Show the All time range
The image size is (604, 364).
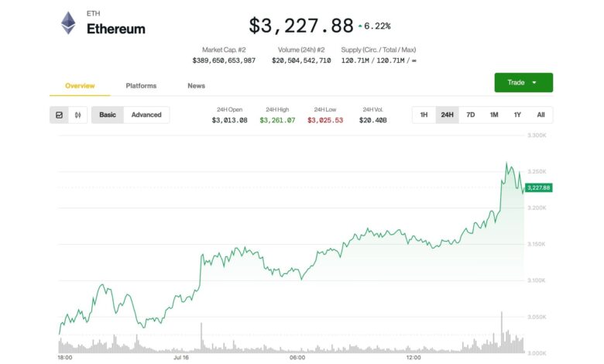[x=541, y=115]
